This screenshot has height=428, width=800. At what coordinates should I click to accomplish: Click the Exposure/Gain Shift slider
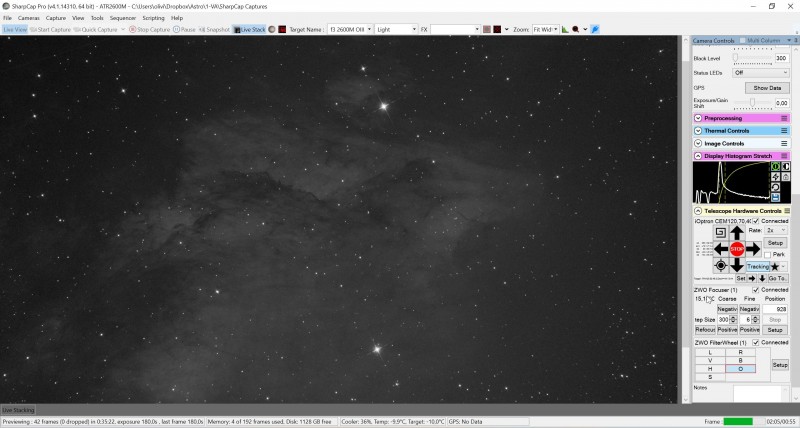pos(753,103)
